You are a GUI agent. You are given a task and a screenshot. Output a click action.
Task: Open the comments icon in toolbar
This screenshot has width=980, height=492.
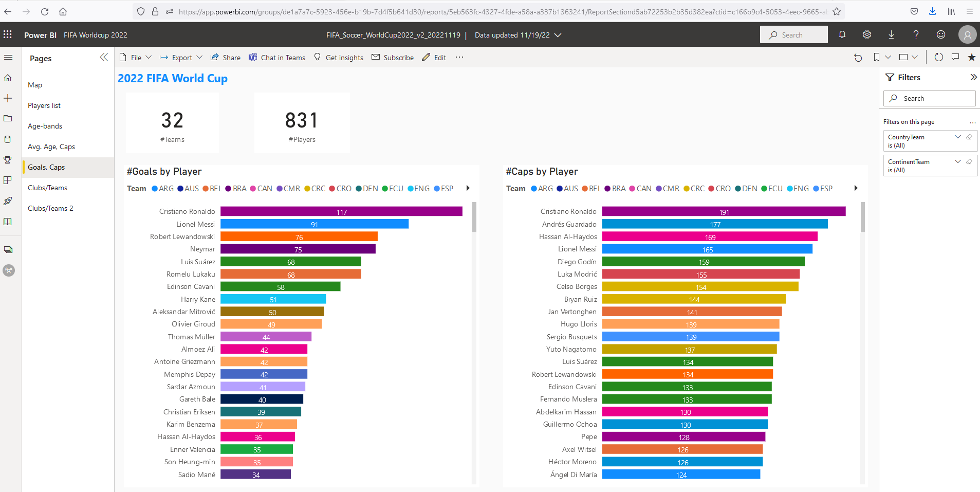955,57
